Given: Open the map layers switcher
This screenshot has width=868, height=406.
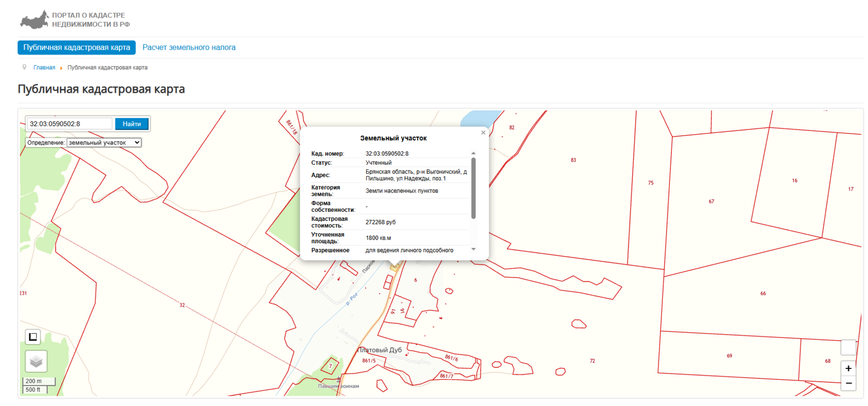Looking at the screenshot, I should [36, 361].
